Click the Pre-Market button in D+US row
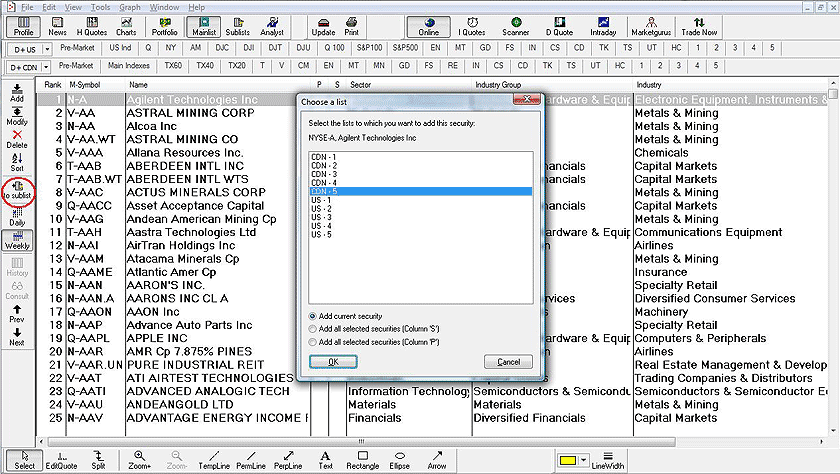 (x=77, y=48)
